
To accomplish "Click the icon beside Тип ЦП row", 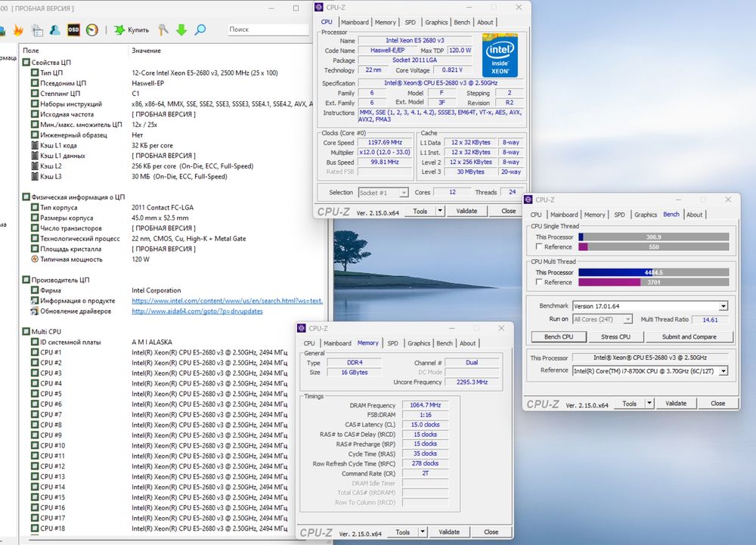I will click(35, 73).
